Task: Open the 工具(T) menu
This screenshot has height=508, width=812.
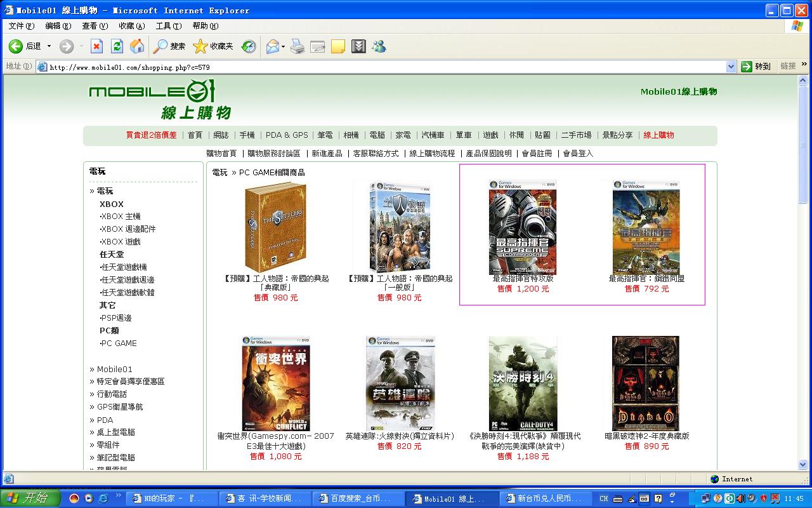Action: click(x=168, y=26)
